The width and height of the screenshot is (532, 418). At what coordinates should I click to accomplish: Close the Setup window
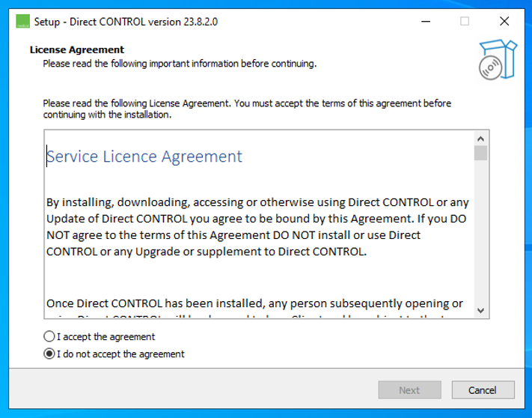point(504,22)
